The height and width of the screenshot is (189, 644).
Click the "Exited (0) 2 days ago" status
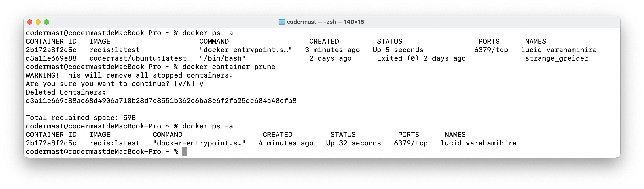pyautogui.click(x=421, y=58)
